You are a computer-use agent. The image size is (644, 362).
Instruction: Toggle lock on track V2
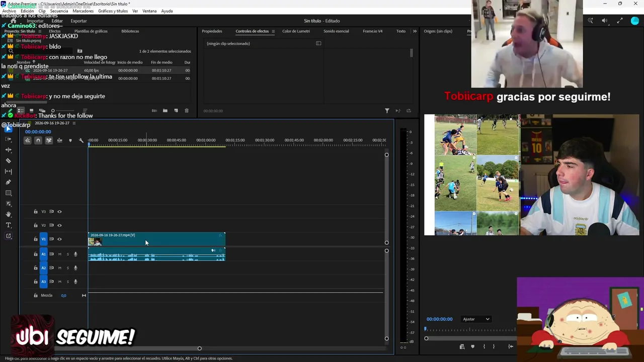pyautogui.click(x=35, y=225)
